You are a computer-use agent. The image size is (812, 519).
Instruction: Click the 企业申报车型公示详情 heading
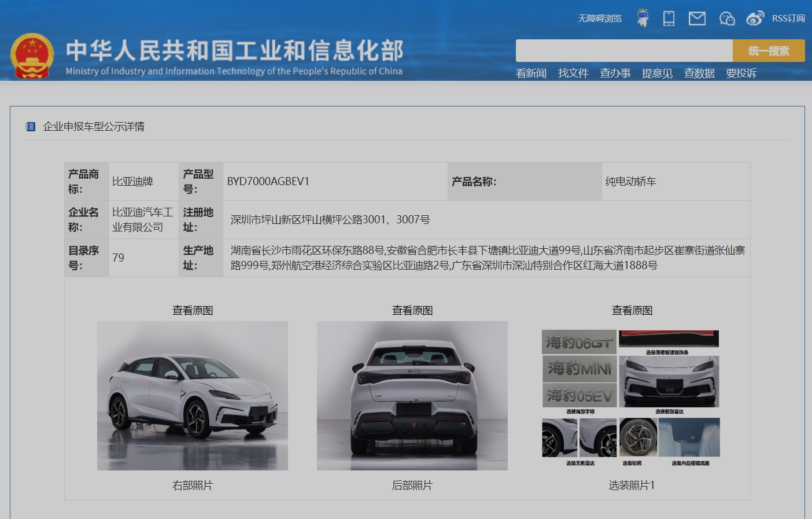94,127
